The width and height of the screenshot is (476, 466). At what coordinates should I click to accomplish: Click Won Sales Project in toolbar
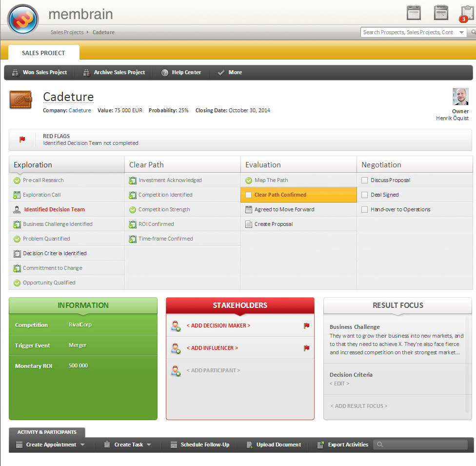(x=40, y=72)
